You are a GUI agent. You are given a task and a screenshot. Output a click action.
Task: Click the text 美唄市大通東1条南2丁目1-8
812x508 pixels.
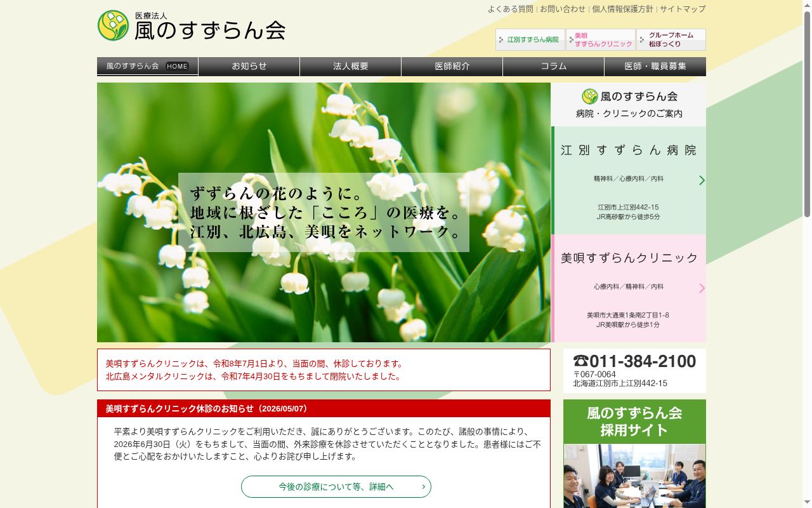(x=628, y=315)
